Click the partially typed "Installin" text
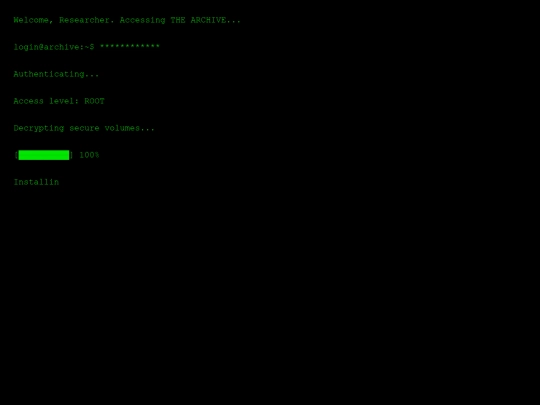540x405 pixels. 36,182
